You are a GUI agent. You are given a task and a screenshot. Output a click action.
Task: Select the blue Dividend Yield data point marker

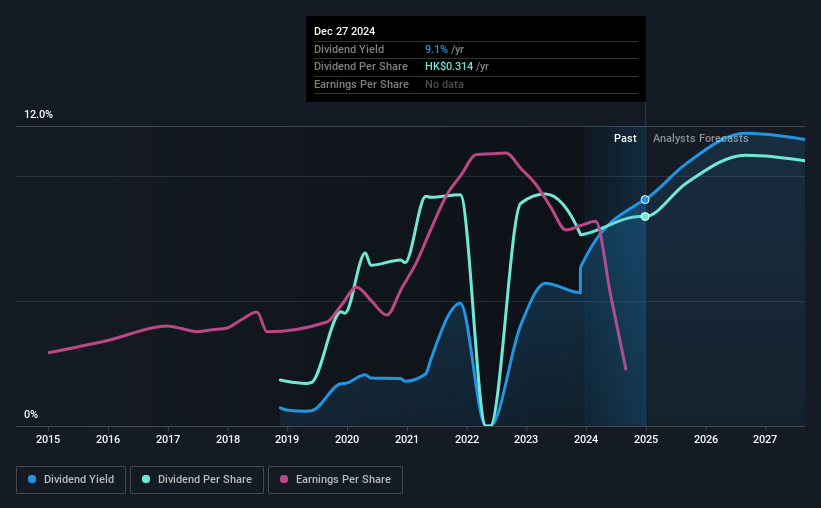pos(645,200)
